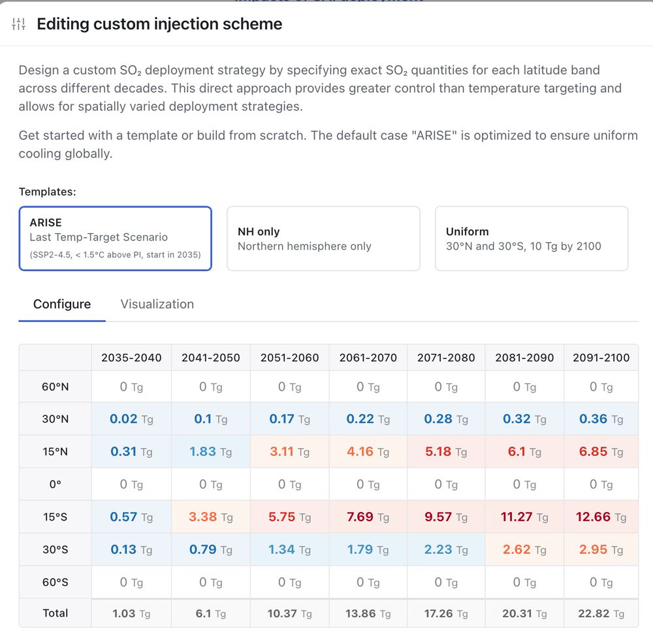This screenshot has height=644, width=653.
Task: Edit 30°N value 0.02 Tg for 2035-2040
Action: tap(131, 419)
